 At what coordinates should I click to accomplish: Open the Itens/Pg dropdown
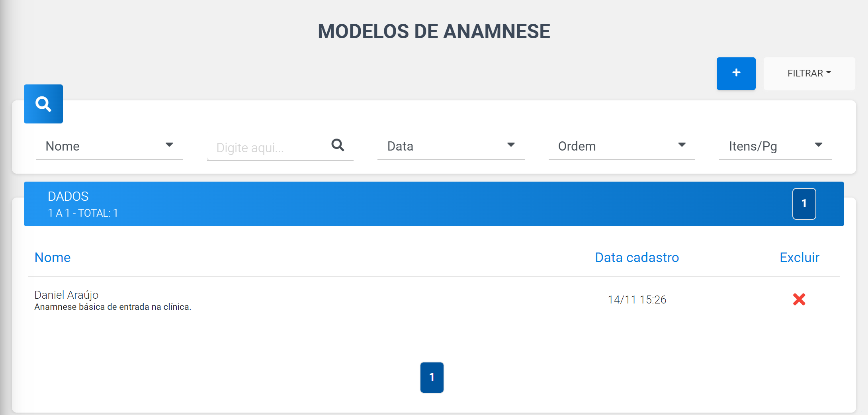click(x=775, y=146)
